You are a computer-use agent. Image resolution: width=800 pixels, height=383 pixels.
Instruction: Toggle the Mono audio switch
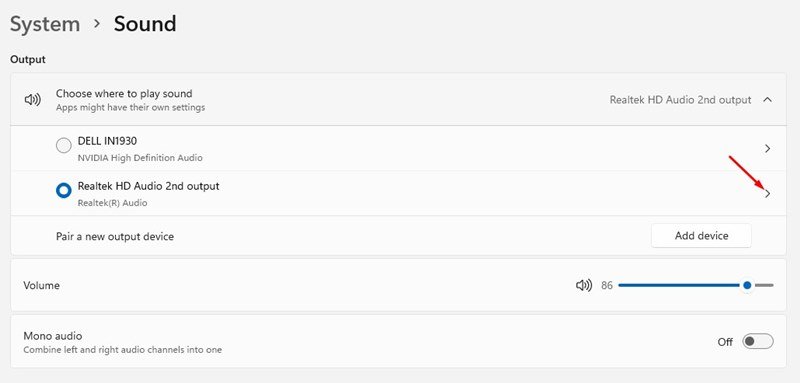point(758,341)
